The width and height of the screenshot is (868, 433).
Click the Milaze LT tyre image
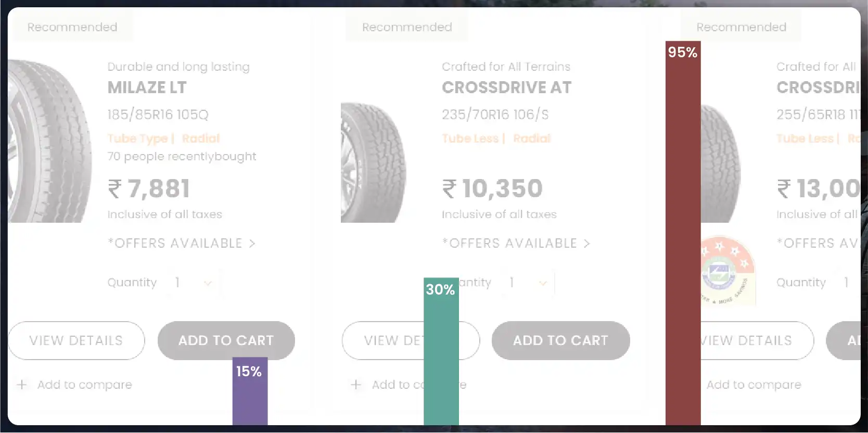coord(50,141)
